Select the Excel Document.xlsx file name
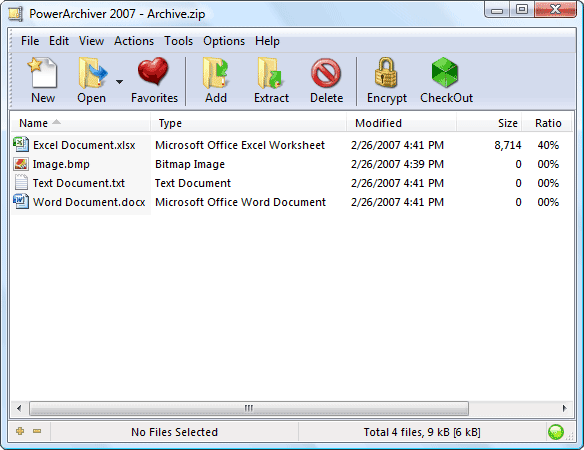Screen dimensions: 584x450 84,145
